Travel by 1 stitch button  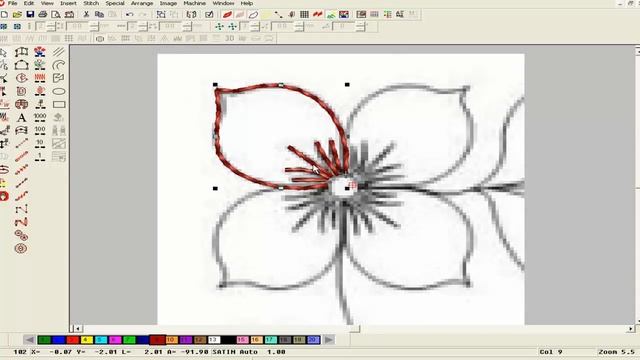pos(40,157)
